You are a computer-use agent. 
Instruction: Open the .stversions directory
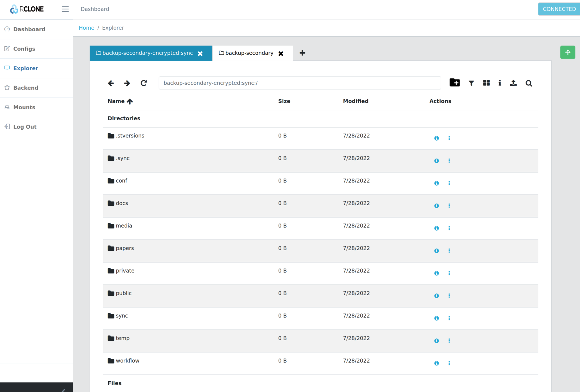click(126, 136)
